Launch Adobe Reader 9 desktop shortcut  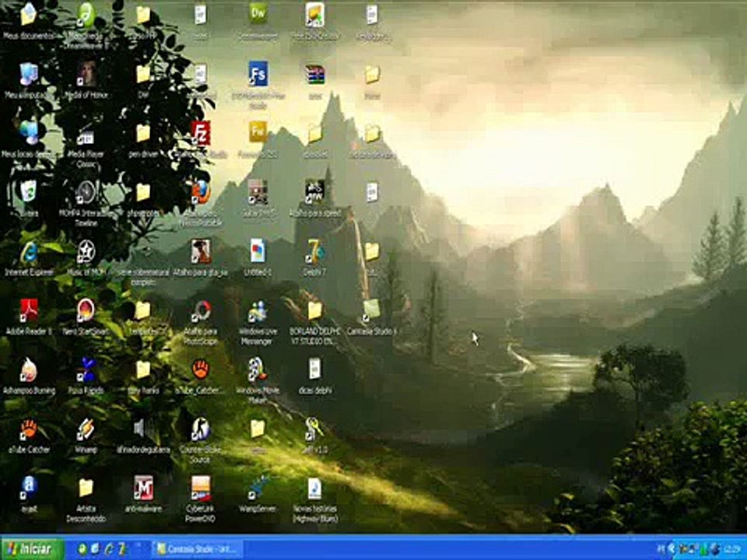pyautogui.click(x=29, y=310)
